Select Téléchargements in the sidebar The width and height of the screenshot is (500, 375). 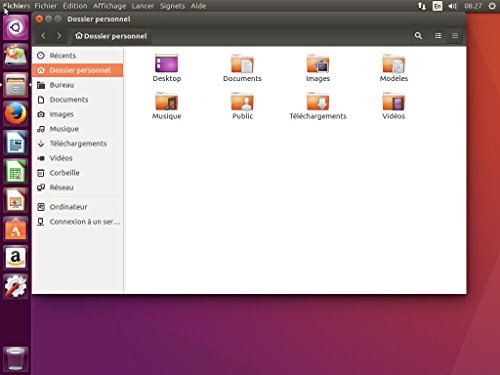[78, 144]
